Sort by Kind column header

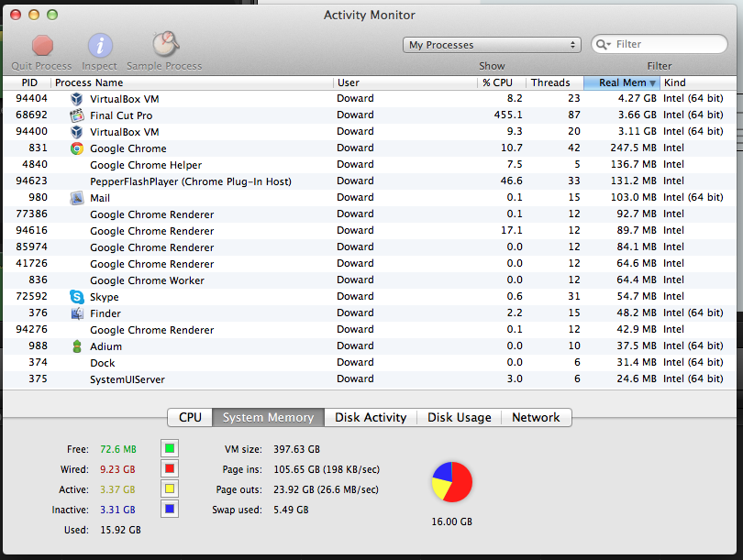point(698,82)
